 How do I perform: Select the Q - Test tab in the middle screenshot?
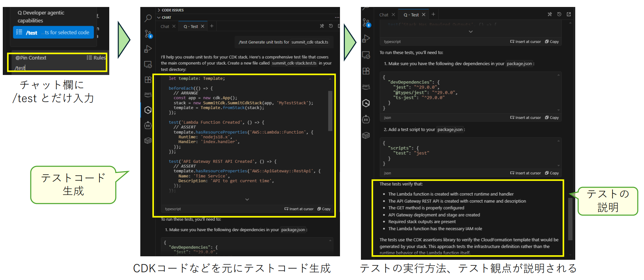point(191,27)
